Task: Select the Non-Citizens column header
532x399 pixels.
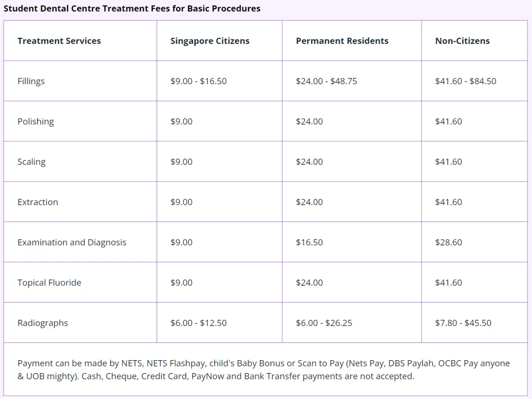Action: click(x=462, y=41)
